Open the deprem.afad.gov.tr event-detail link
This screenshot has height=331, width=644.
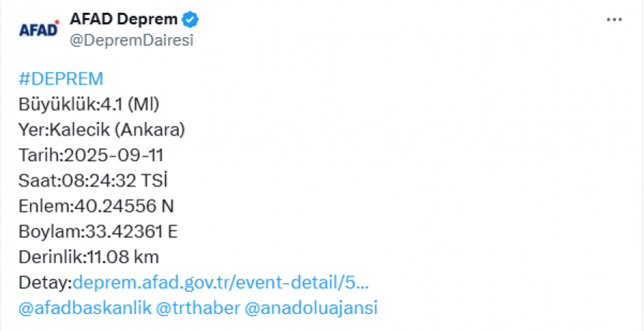220,283
